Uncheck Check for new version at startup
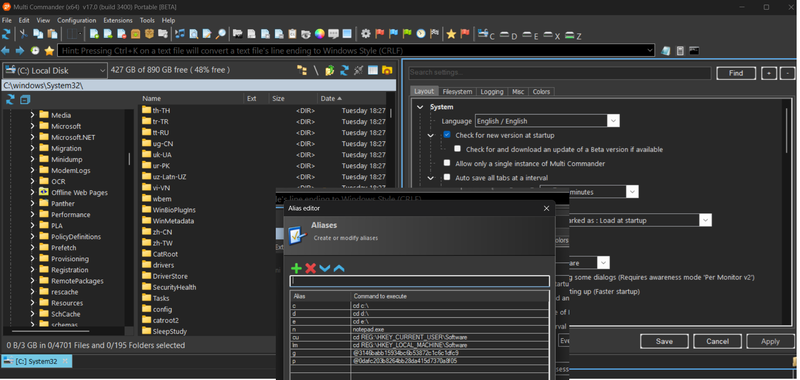Image resolution: width=800 pixels, height=380 pixels. coord(447,135)
